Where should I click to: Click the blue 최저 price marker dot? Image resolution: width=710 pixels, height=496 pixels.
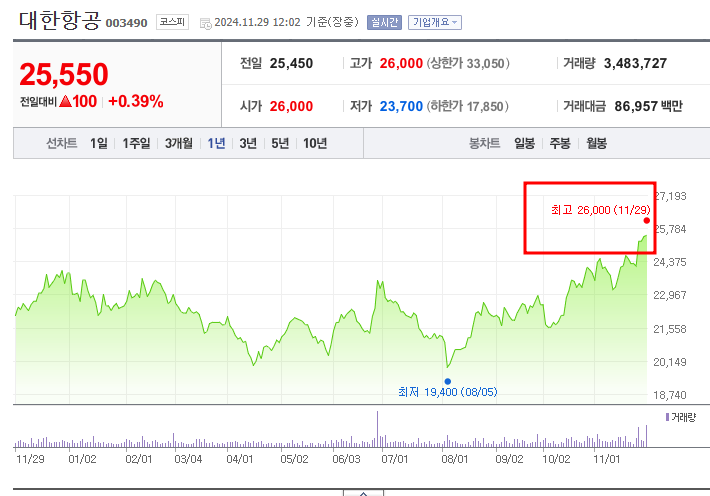point(448,381)
